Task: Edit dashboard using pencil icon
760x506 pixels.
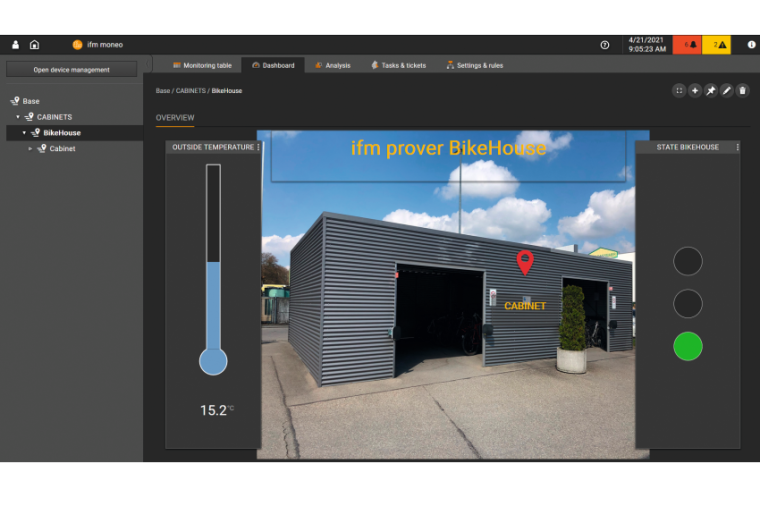Action: (x=727, y=90)
